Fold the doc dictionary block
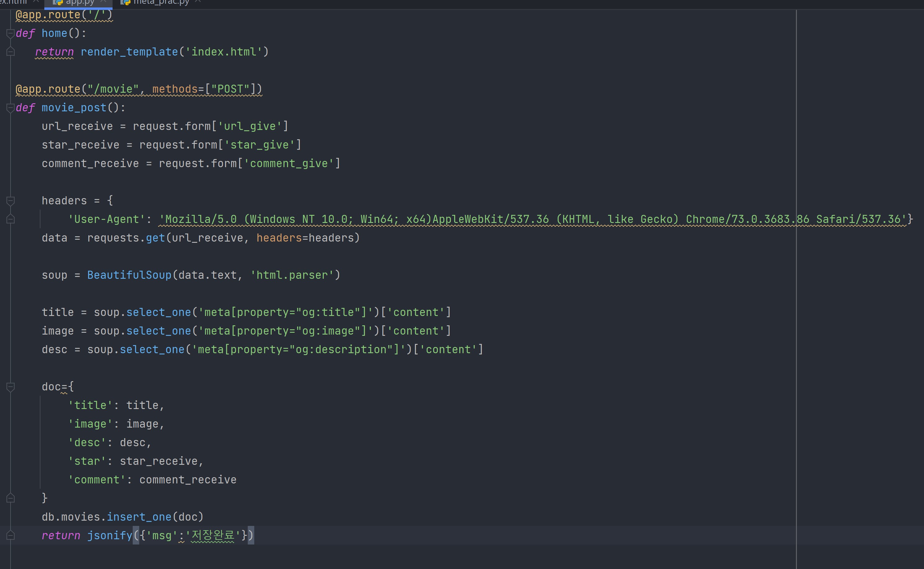The image size is (924, 569). click(x=11, y=387)
